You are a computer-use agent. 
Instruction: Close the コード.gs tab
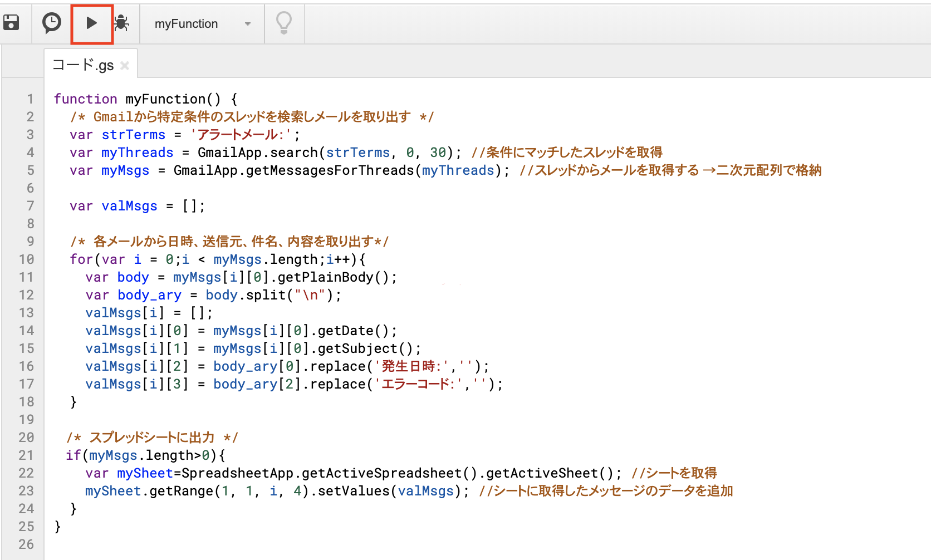pyautogui.click(x=125, y=66)
